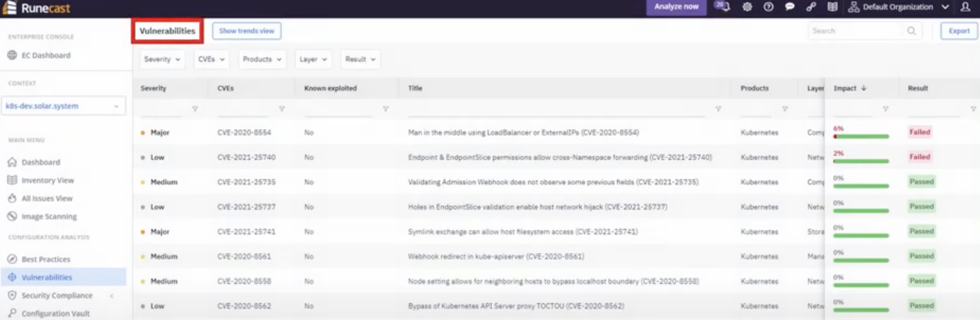The width and height of the screenshot is (980, 320).
Task: Click the CVEs column filter funnel
Action: click(x=282, y=109)
